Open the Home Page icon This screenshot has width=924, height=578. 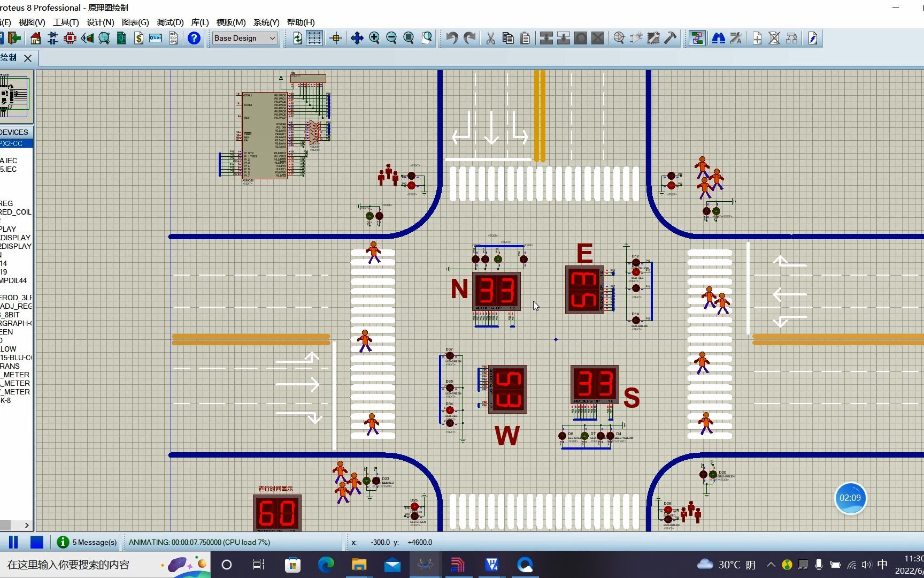click(35, 38)
